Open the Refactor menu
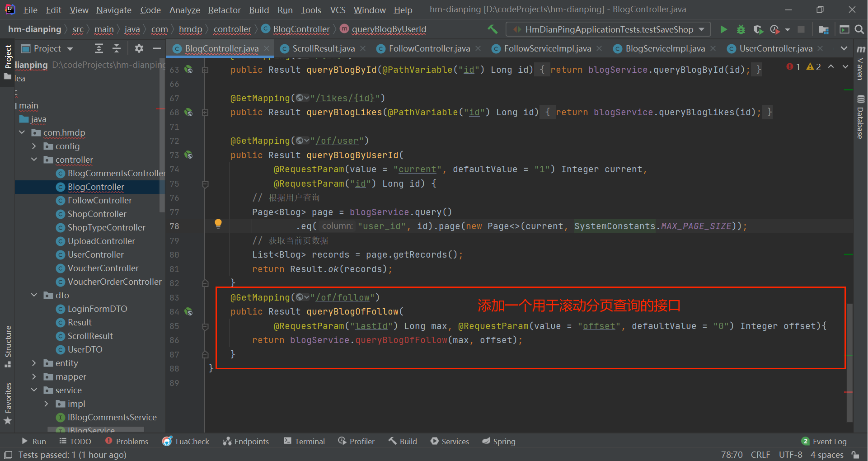This screenshot has width=868, height=461. (224, 10)
